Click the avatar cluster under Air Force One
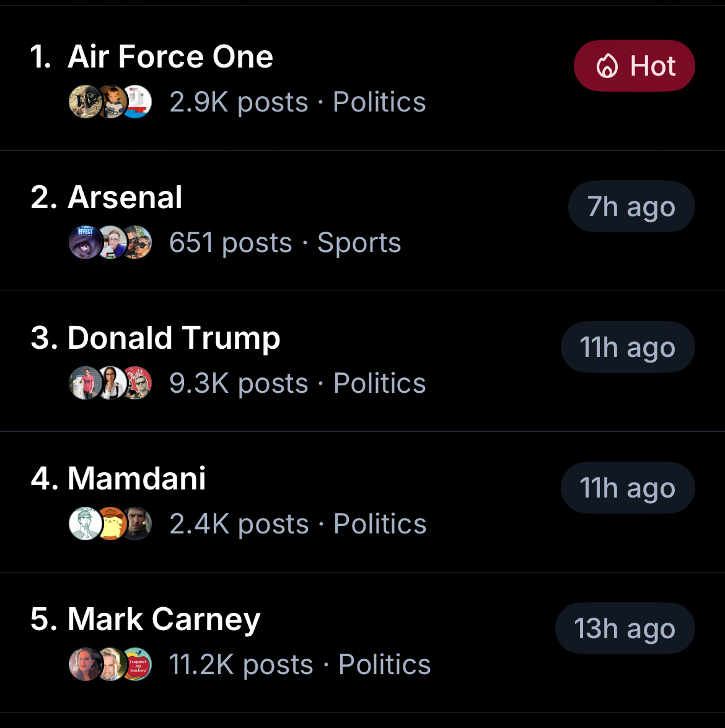This screenshot has width=725, height=728. (x=110, y=102)
